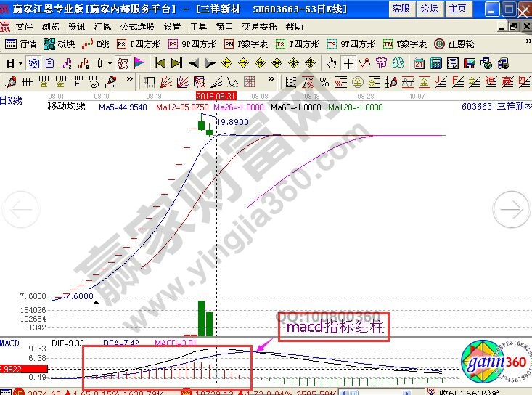Open the 公式选股 menu
The height and width of the screenshot is (395, 532).
coord(136,27)
